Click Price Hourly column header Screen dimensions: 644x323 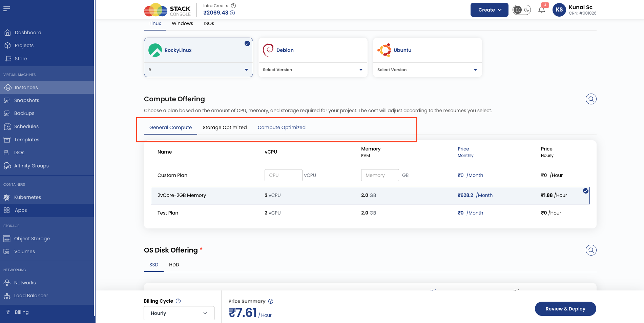pos(547,152)
